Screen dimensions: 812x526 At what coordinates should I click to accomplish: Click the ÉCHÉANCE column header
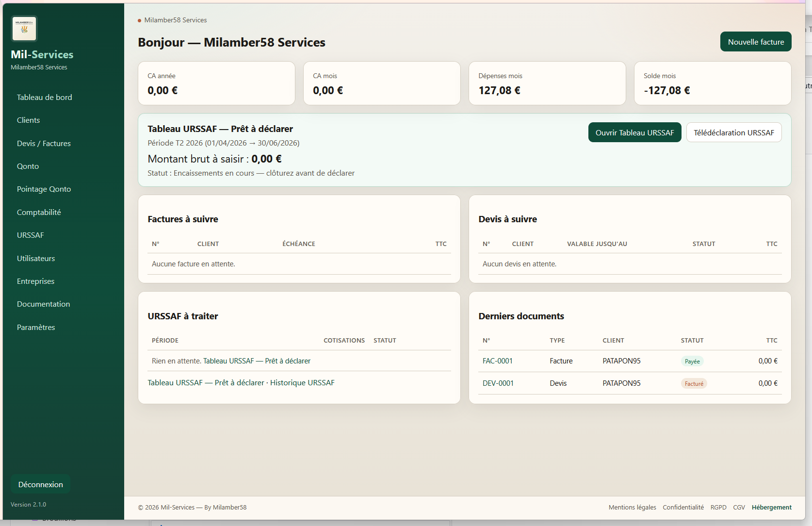(299, 244)
